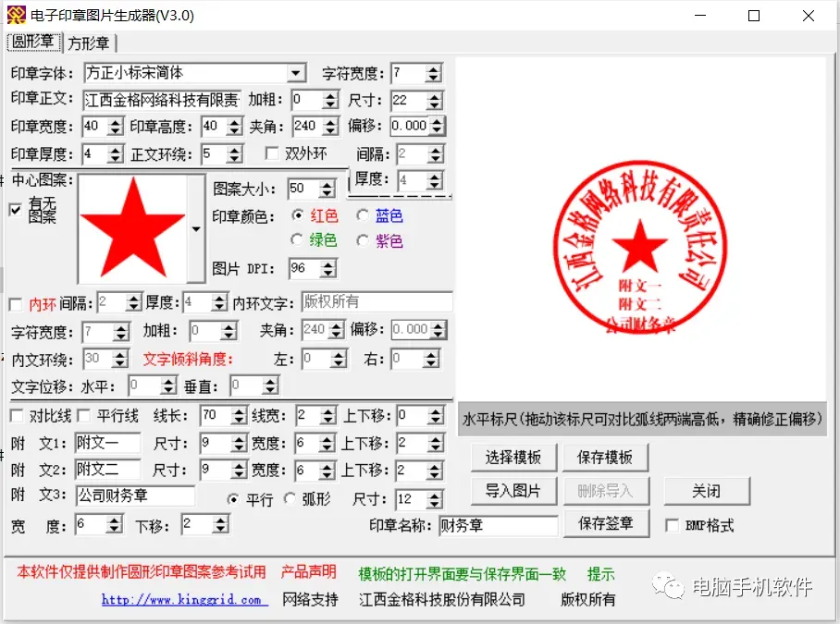Click the 印章正文 text field
This screenshot has height=624, width=840.
click(x=162, y=100)
